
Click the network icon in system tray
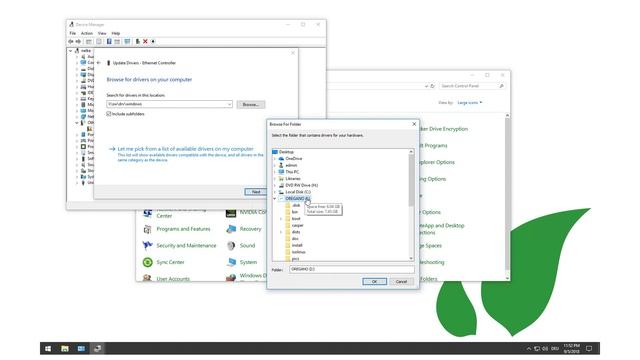tap(537, 349)
